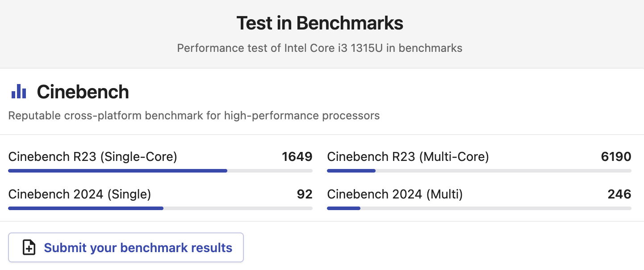Click the score value 6190
644x270 pixels.
(x=616, y=157)
